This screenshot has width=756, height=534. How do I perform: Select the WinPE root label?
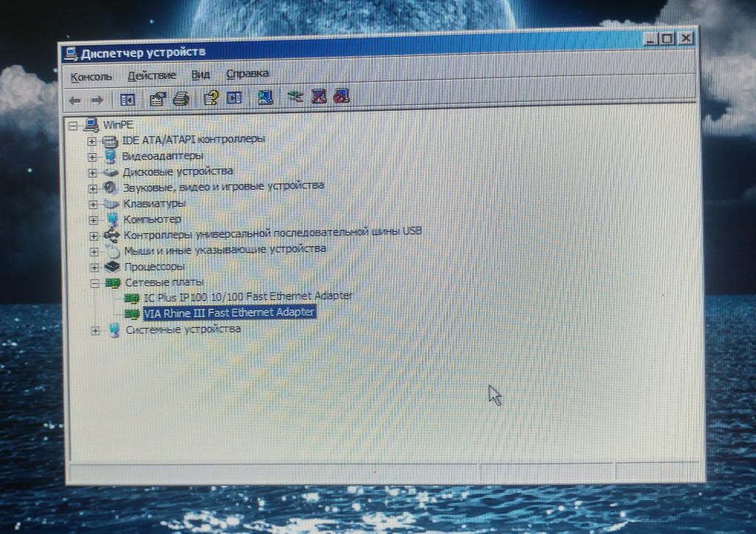click(118, 125)
